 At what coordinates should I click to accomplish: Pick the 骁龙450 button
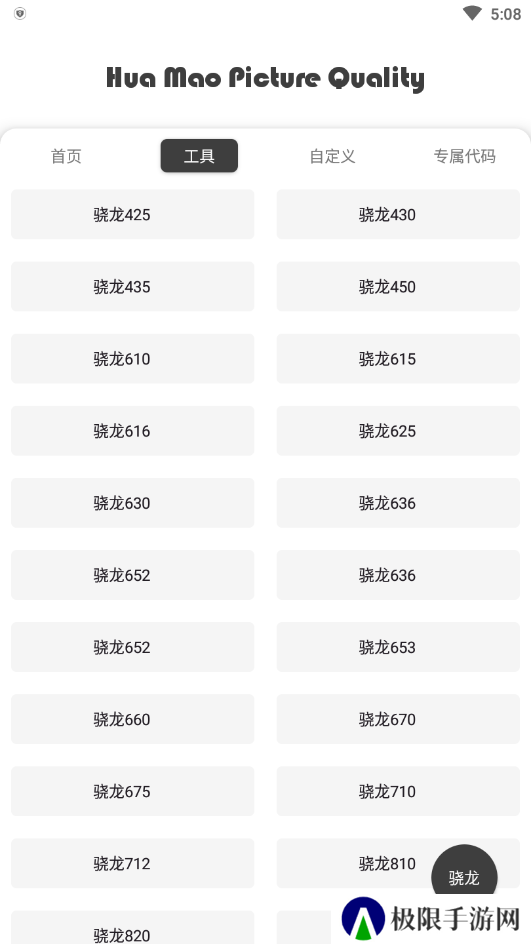click(398, 287)
